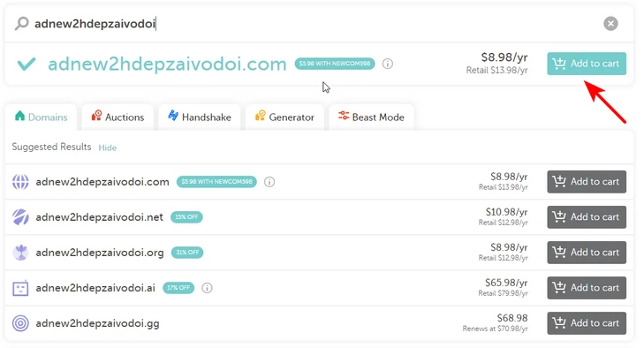Click the magnifying glass search icon
644x348 pixels.
click(22, 24)
